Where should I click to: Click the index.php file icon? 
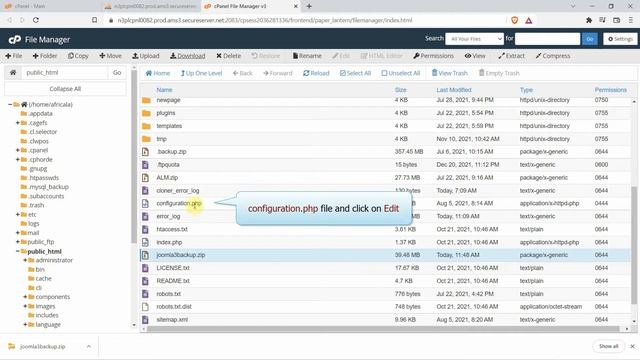(x=145, y=242)
